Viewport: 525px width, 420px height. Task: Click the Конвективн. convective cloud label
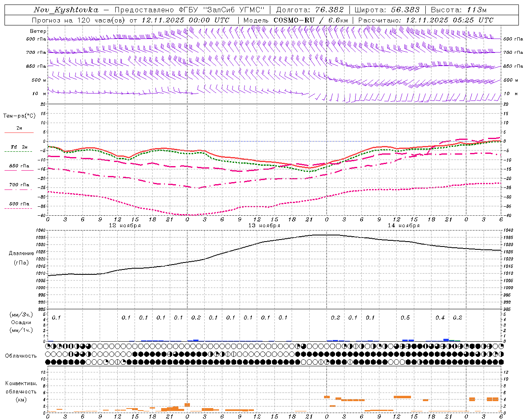(x=21, y=383)
